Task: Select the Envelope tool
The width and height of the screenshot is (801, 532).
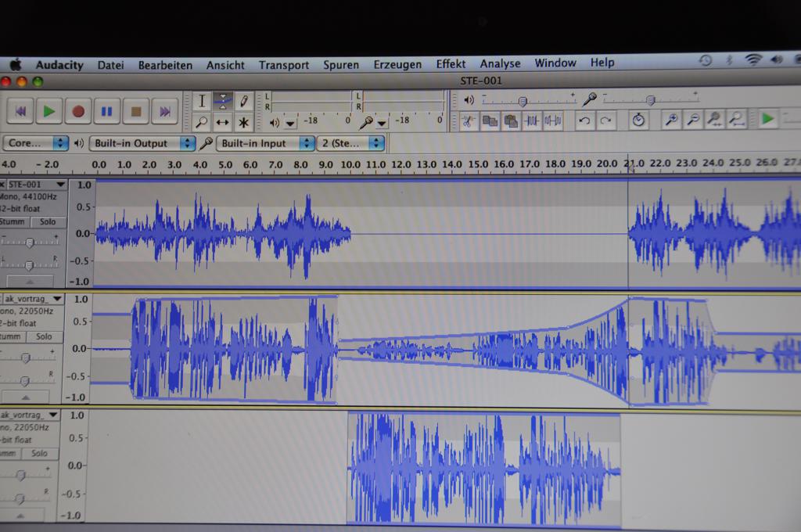Action: pyautogui.click(x=223, y=101)
